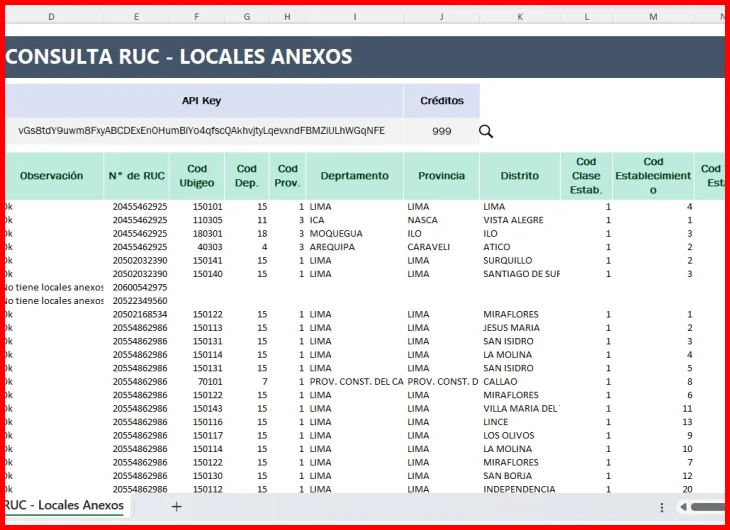This screenshot has height=530, width=730.
Task: Select the cell with ubigeo 150141
Action: coord(196,260)
